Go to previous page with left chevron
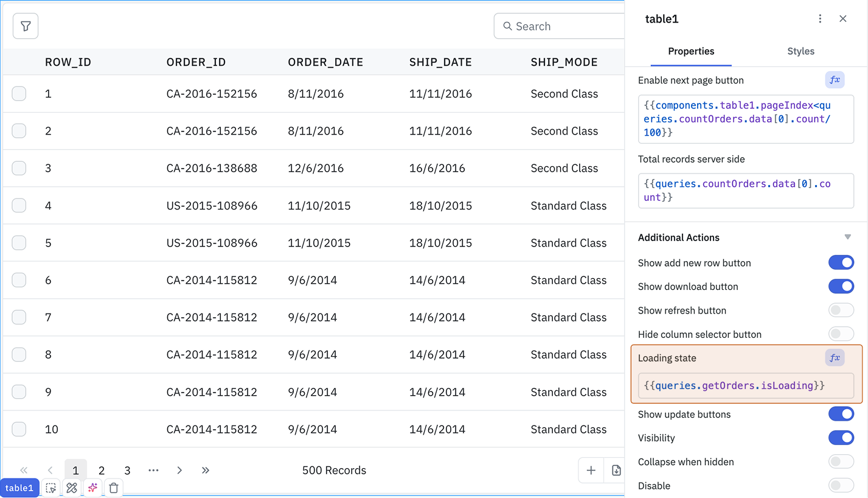The height and width of the screenshot is (498, 868). click(x=50, y=470)
